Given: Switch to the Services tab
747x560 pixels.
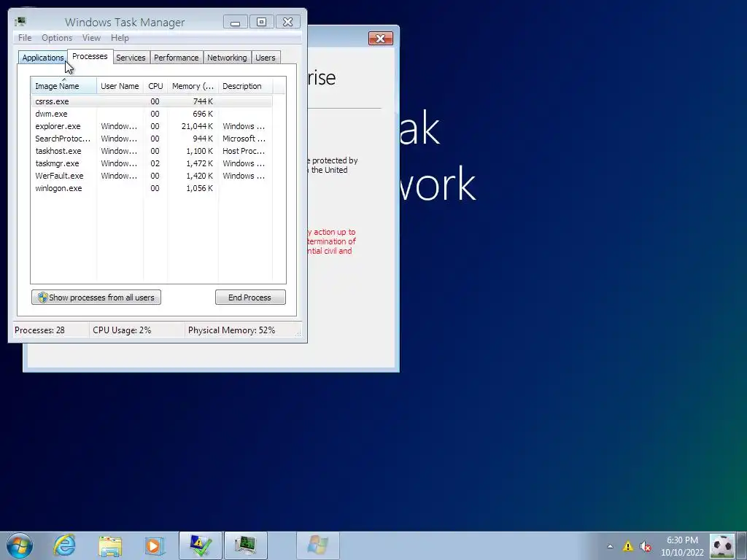Looking at the screenshot, I should [x=131, y=58].
